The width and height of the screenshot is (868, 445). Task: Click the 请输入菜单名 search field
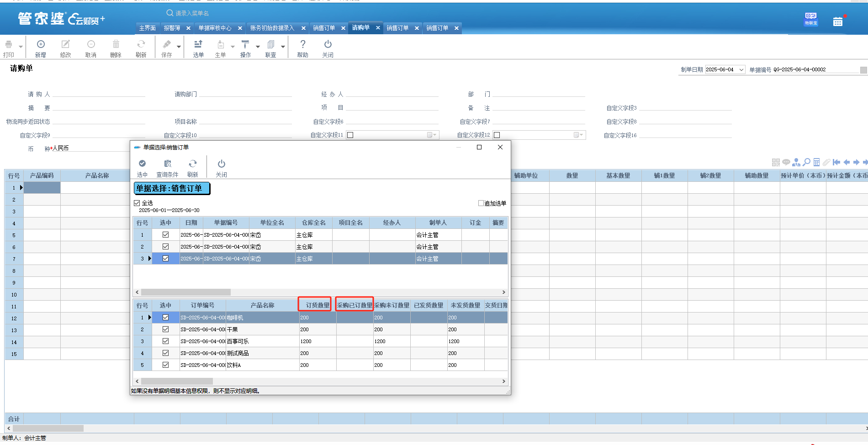pyautogui.click(x=192, y=13)
